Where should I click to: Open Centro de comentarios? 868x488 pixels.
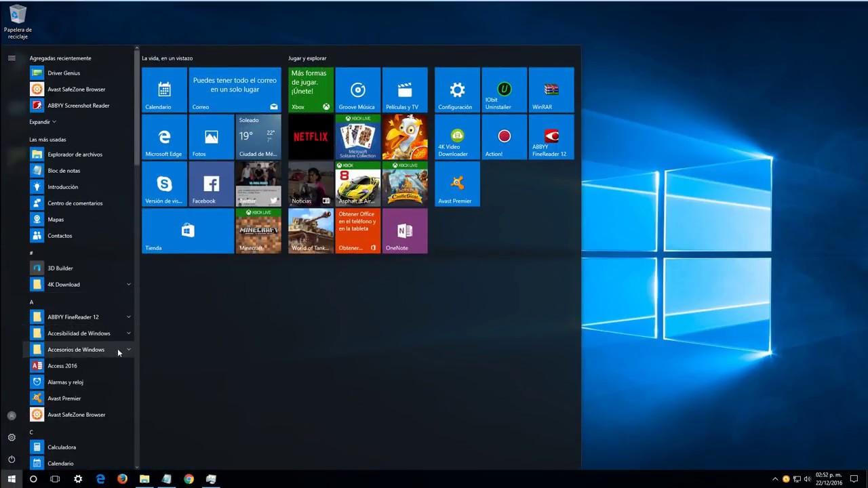[x=79, y=203]
